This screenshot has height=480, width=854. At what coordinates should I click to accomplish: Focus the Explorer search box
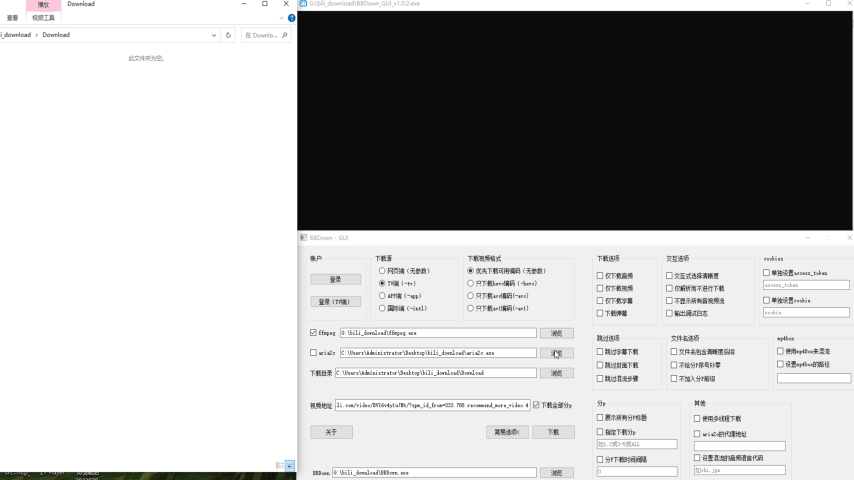click(265, 35)
